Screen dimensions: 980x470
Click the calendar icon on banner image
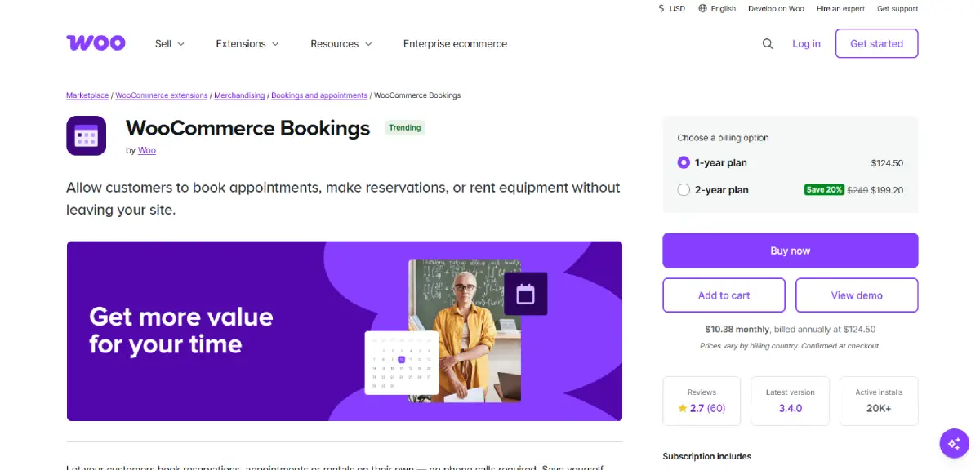(525, 294)
